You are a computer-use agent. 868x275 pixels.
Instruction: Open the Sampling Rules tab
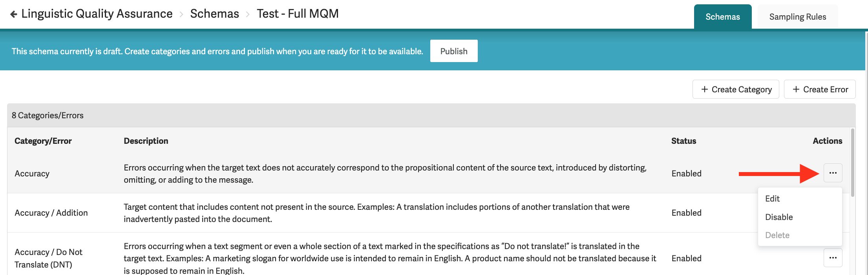click(797, 17)
